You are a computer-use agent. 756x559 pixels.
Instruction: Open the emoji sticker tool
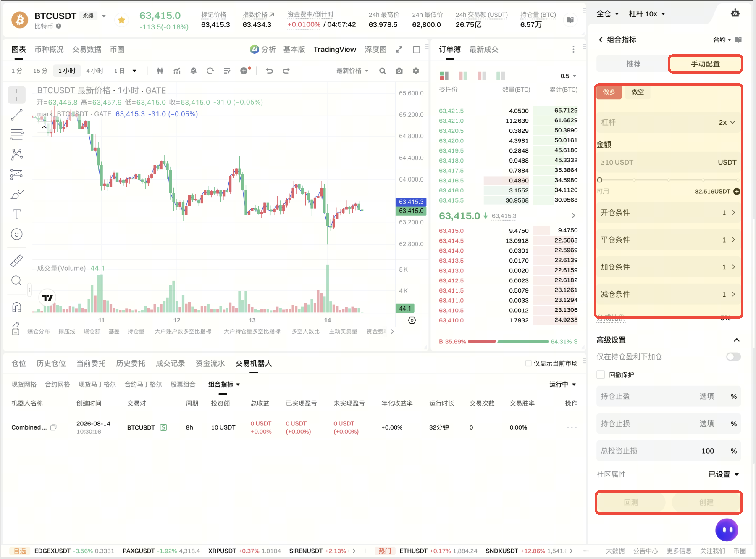pyautogui.click(x=17, y=234)
